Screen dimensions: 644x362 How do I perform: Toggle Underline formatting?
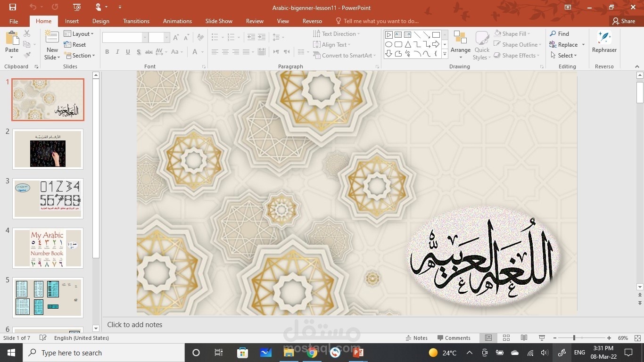click(127, 52)
